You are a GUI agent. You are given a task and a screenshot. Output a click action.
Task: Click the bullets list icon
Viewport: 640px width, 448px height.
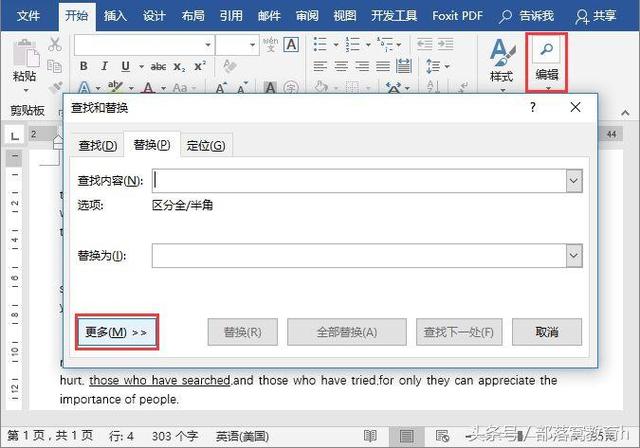tap(320, 44)
